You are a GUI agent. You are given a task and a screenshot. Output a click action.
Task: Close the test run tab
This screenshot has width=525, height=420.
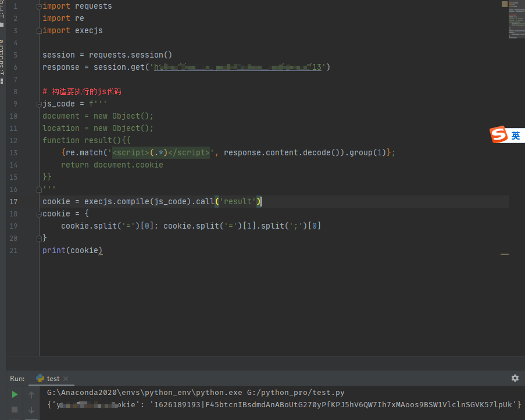pyautogui.click(x=66, y=379)
